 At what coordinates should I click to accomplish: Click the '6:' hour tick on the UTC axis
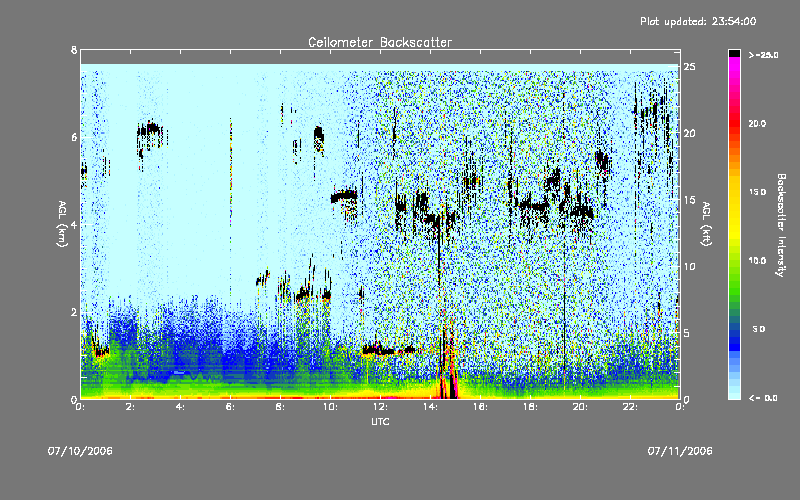coord(230,407)
